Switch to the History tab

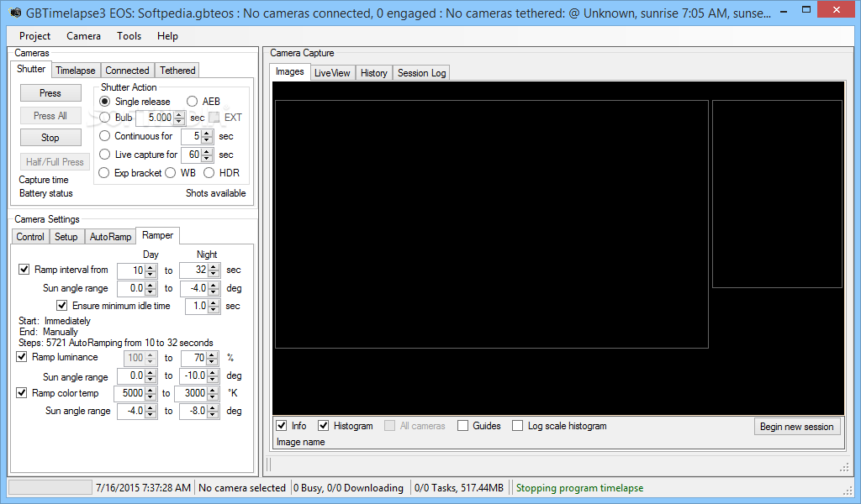[x=374, y=73]
